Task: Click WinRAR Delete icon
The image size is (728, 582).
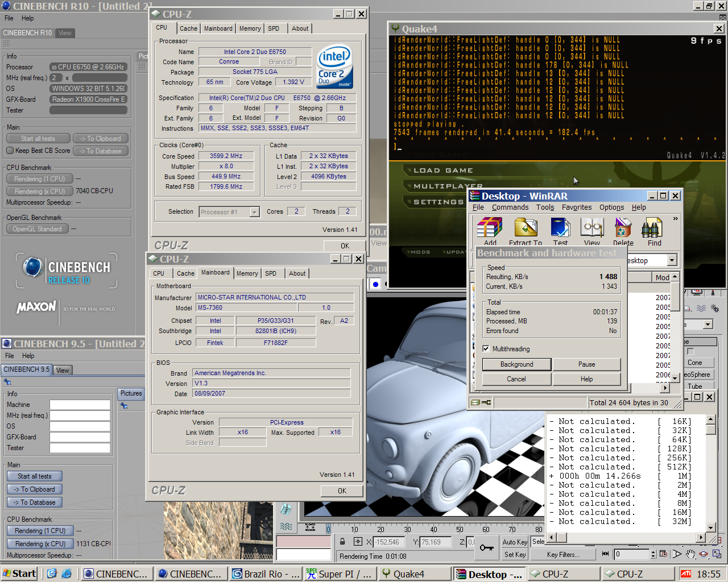Action: [x=623, y=228]
